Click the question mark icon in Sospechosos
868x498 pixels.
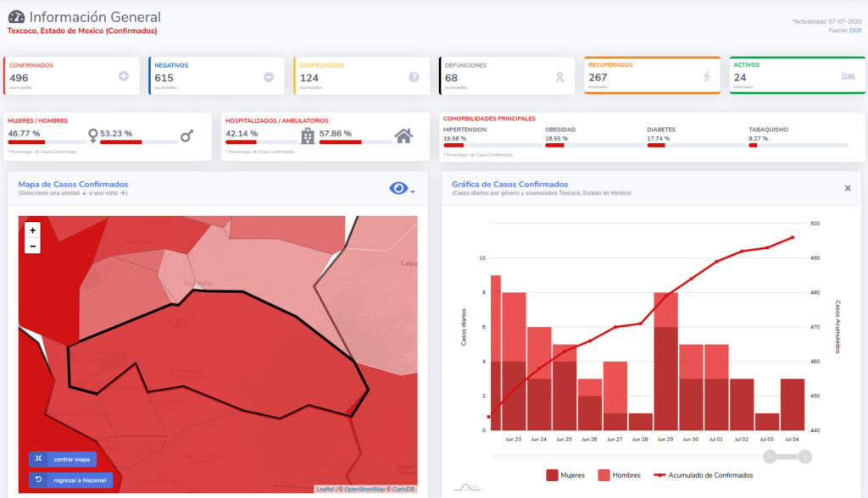click(414, 77)
